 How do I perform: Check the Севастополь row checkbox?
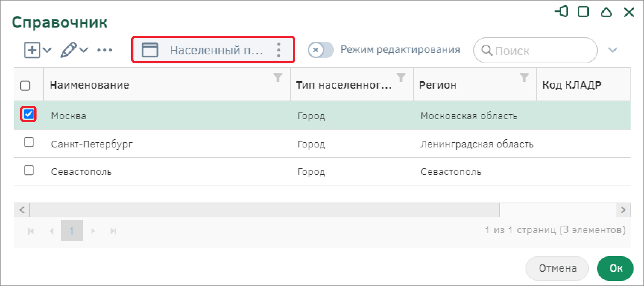click(x=29, y=171)
